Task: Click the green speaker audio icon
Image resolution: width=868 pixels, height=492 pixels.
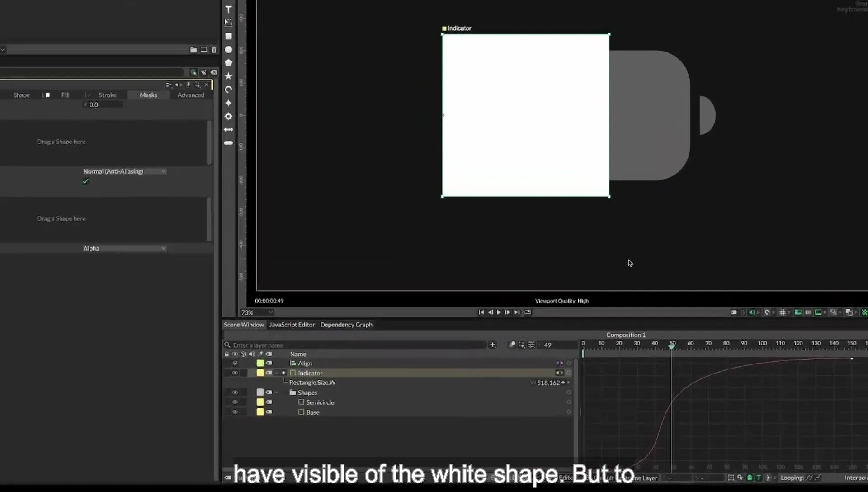Action: click(751, 312)
